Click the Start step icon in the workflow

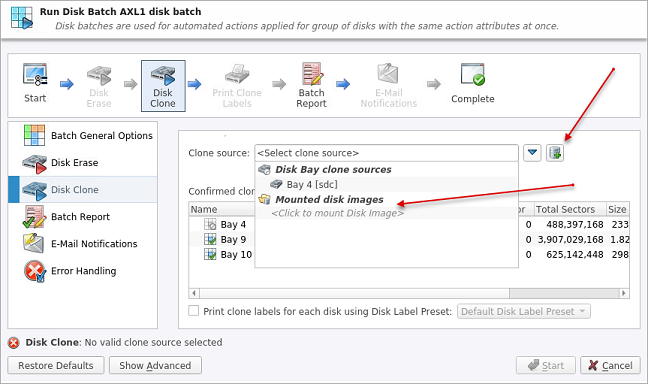click(x=35, y=75)
